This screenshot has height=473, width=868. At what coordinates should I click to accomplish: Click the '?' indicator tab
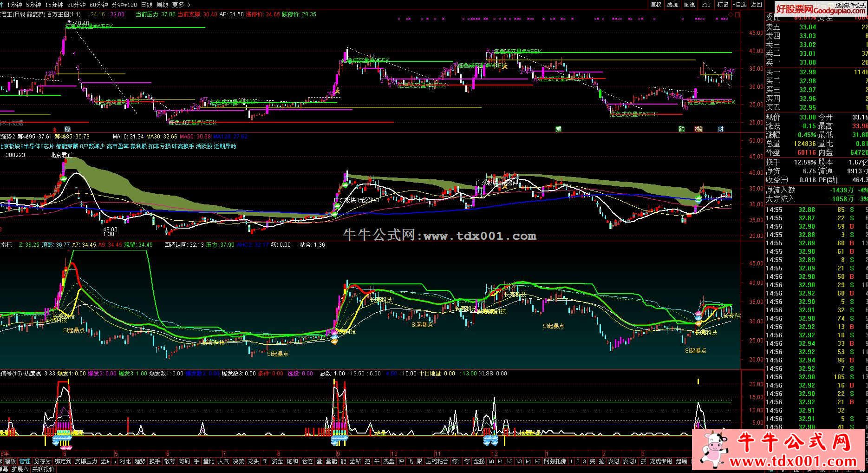point(265,461)
